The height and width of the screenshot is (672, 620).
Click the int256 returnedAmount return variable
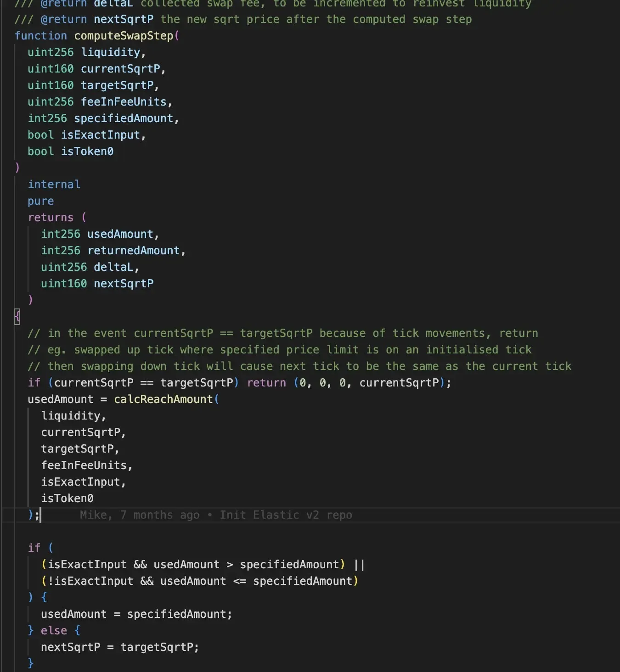coord(113,251)
